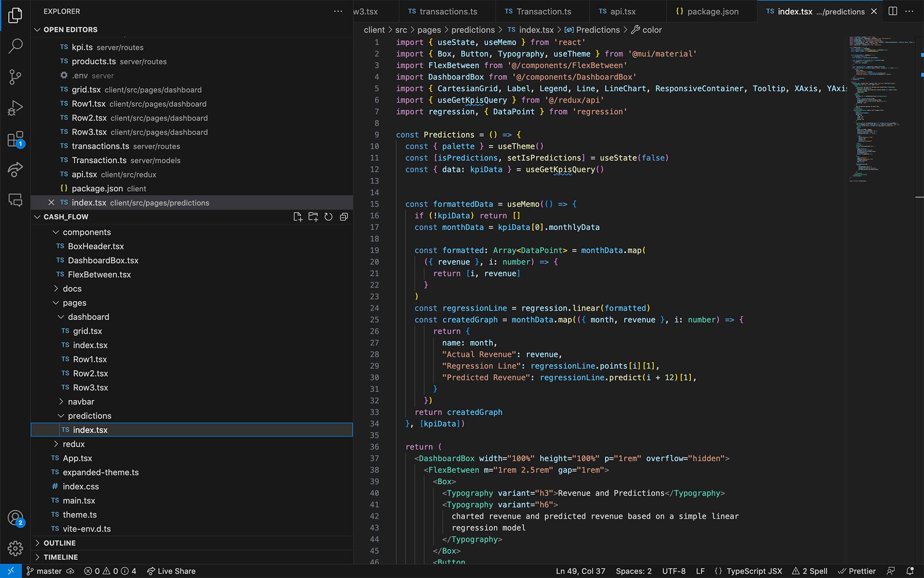This screenshot has width=924, height=578.
Task: Open App.tsx in explorer tree
Action: 192,458
